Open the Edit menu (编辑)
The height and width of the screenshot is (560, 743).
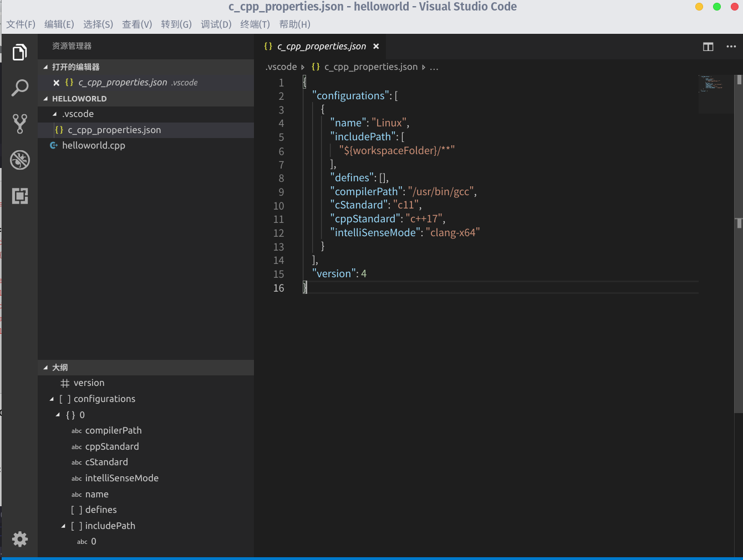pos(59,24)
